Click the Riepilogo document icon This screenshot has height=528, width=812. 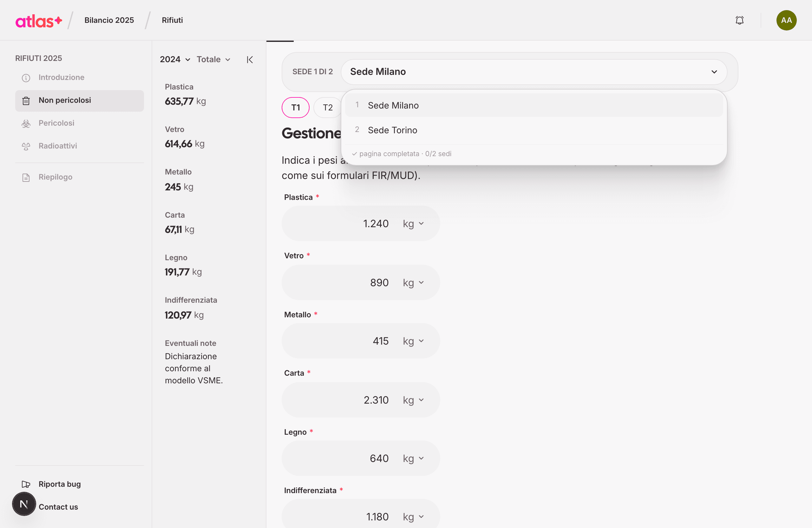click(x=26, y=177)
